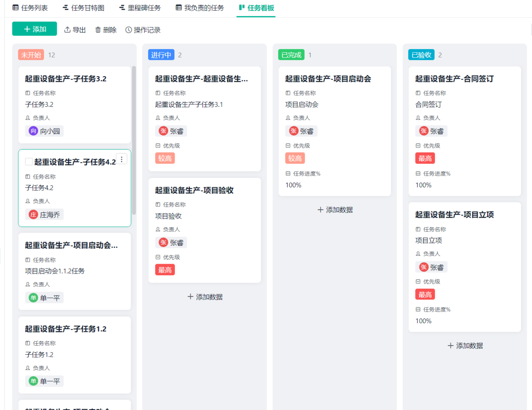
Task: Click the 最高 priority tag on 项目验收 card
Action: [x=165, y=269]
